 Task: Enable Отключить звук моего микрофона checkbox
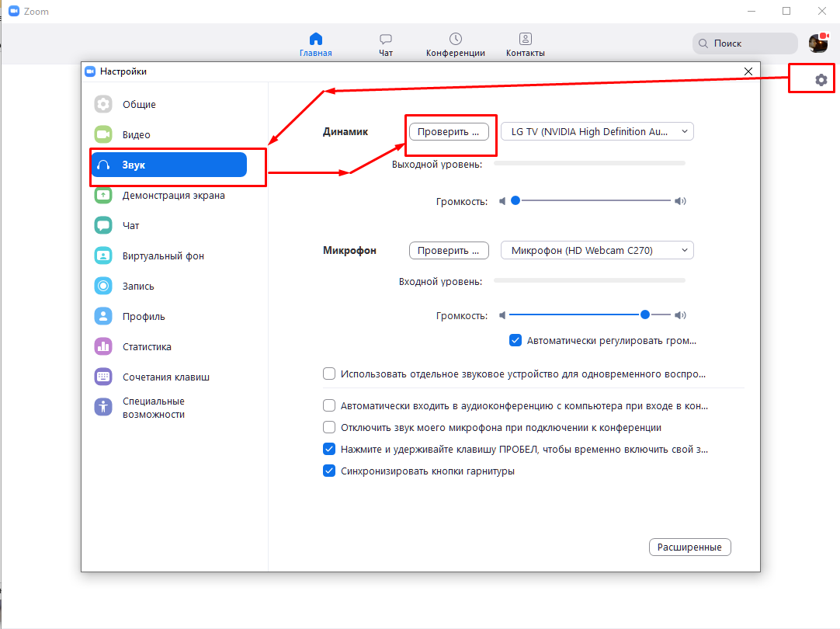tap(329, 427)
